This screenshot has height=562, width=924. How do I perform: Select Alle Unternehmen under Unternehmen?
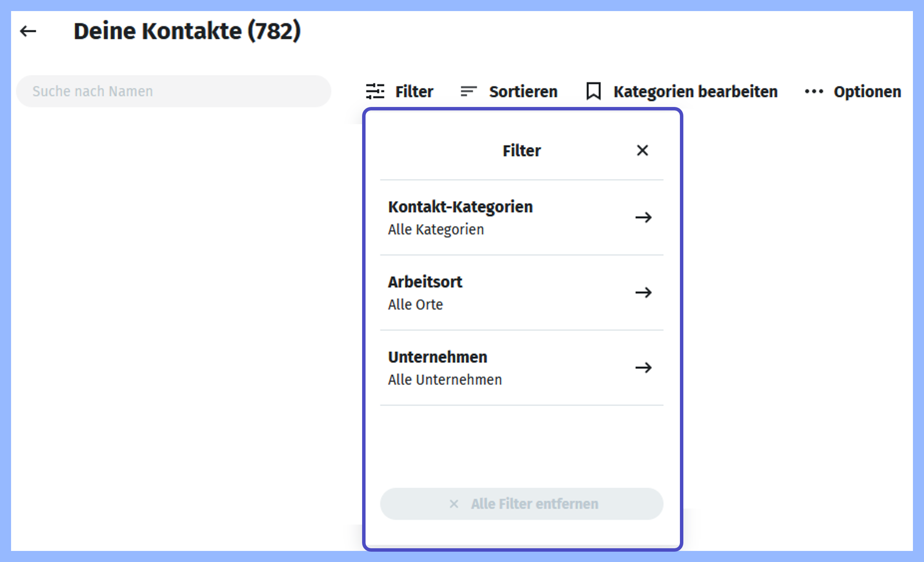(x=445, y=379)
